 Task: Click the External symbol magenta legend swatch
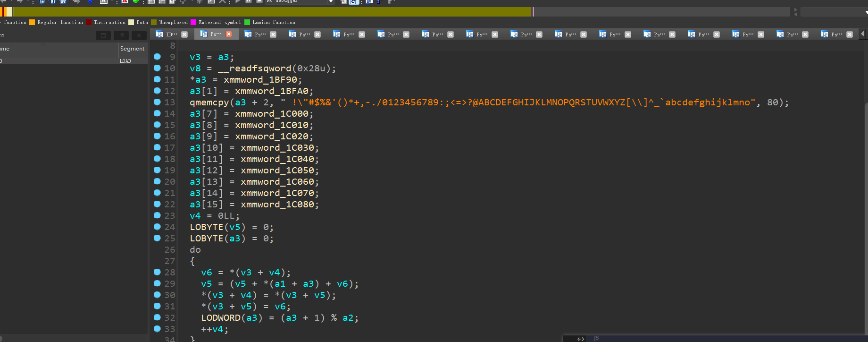click(x=193, y=22)
